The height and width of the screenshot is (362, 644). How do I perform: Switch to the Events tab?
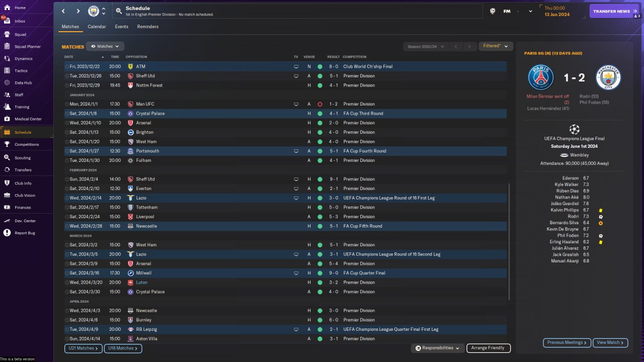point(121,27)
